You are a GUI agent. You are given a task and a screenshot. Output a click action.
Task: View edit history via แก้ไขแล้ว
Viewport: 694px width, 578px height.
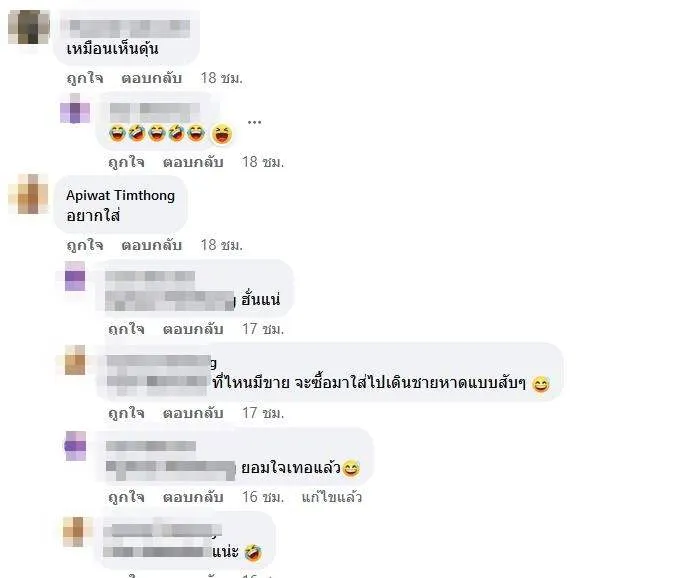coord(332,497)
